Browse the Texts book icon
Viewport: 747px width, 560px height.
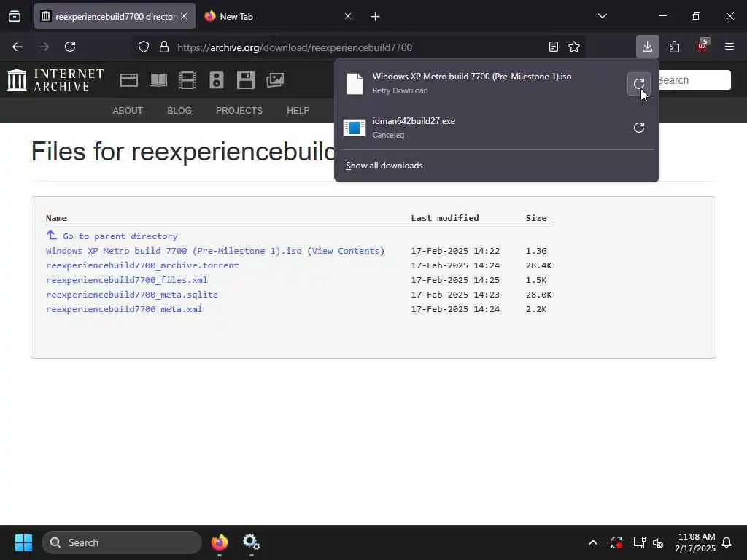tap(158, 80)
